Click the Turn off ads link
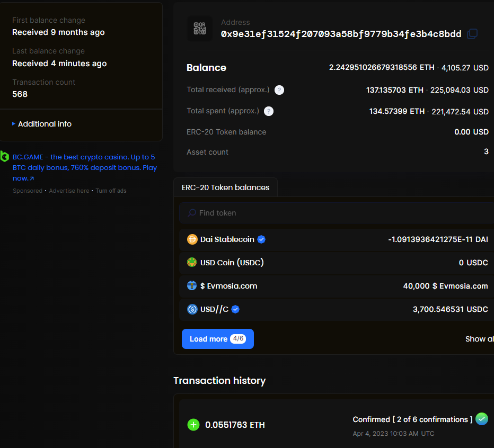The image size is (494, 448). 111,191
